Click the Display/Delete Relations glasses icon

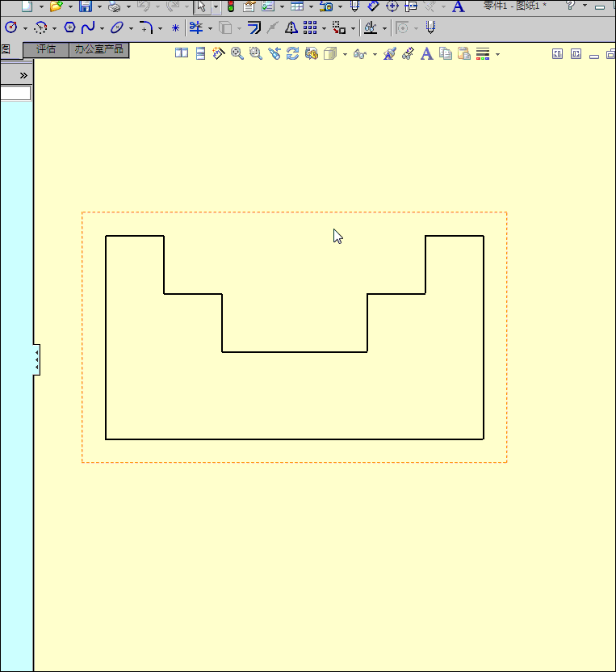pos(371,28)
